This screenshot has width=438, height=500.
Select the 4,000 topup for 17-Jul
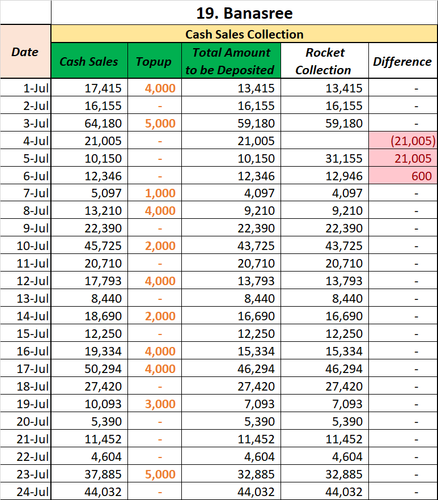click(x=154, y=369)
